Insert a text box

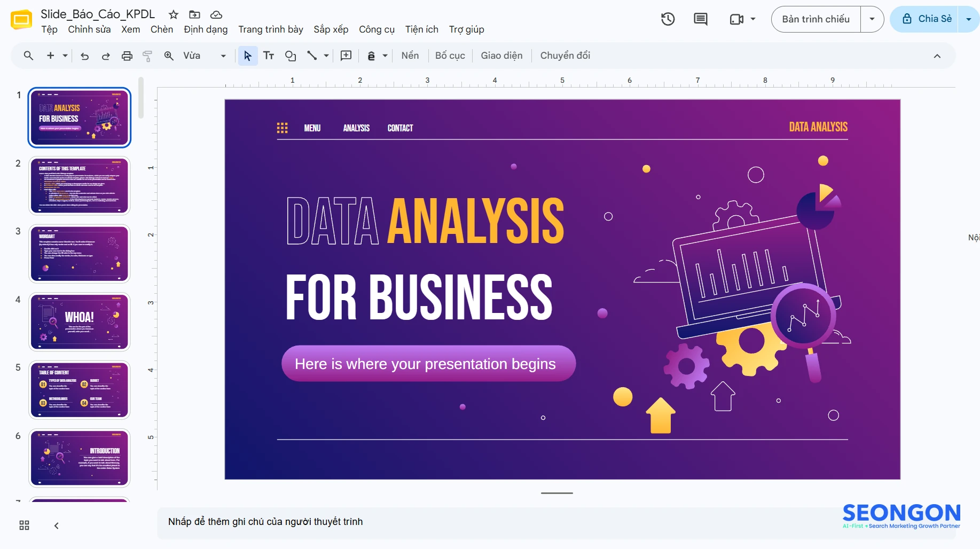tap(269, 56)
